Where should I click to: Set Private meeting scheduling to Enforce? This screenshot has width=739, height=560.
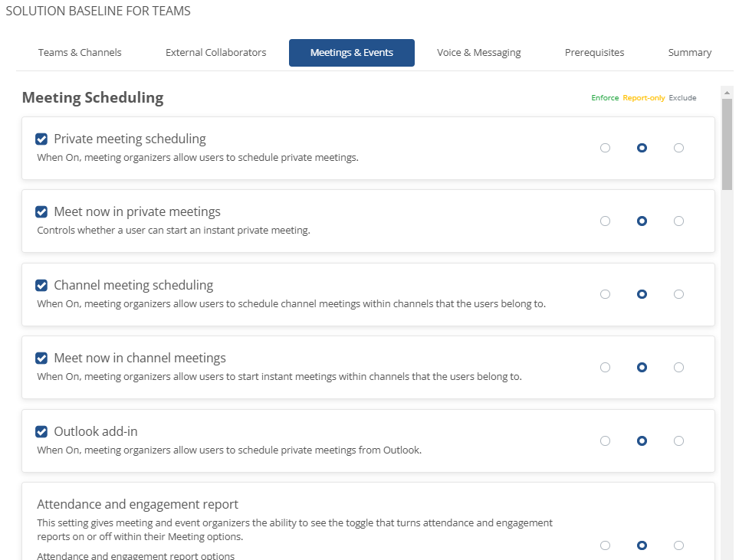605,148
